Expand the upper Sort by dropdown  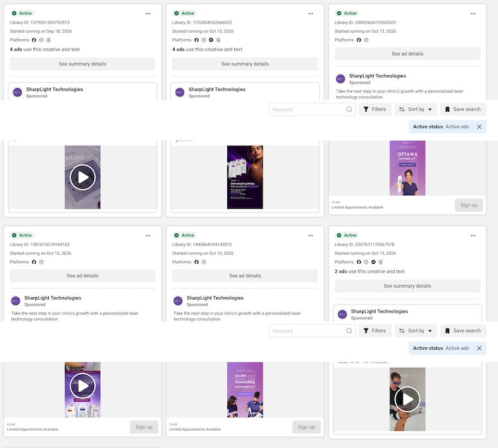point(416,109)
